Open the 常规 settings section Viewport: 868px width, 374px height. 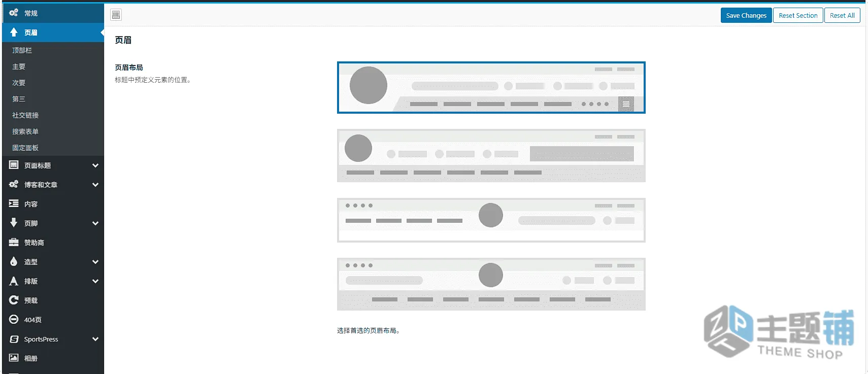pos(53,13)
